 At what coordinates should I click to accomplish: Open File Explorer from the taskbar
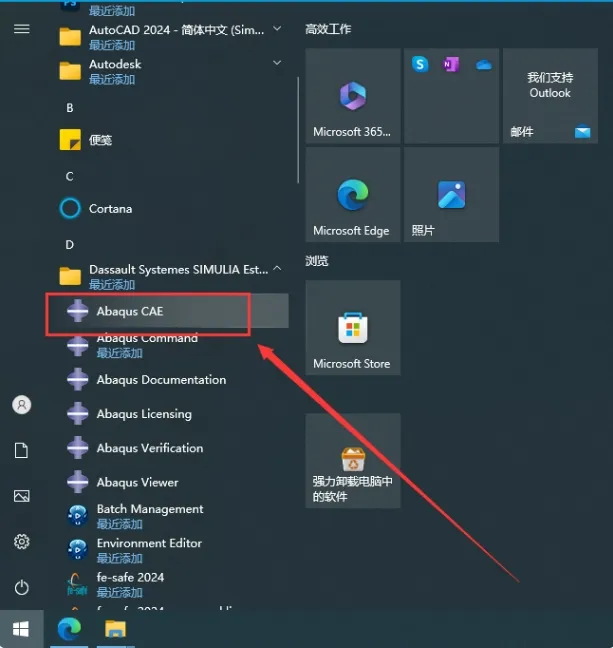115,629
